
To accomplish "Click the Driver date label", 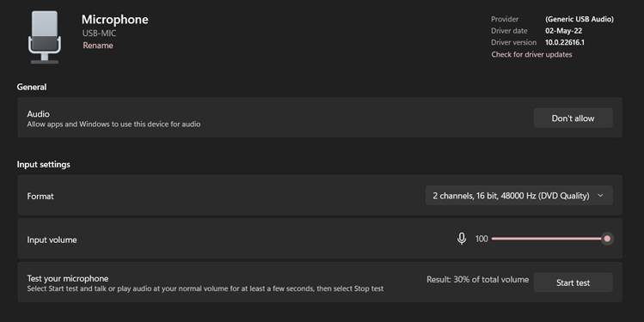I will point(509,31).
